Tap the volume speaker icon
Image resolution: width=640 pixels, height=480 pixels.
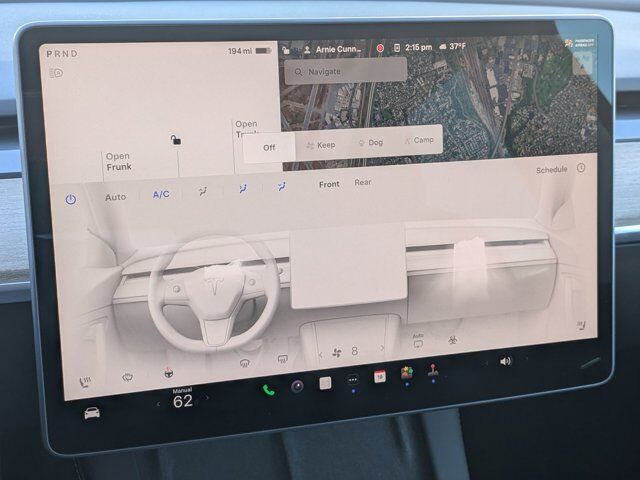pyautogui.click(x=505, y=361)
